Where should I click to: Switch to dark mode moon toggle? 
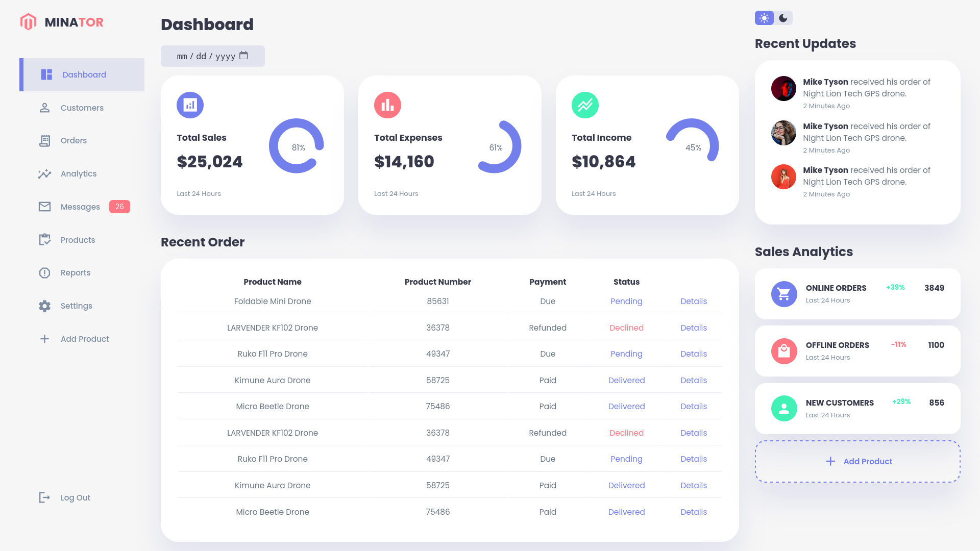point(783,18)
